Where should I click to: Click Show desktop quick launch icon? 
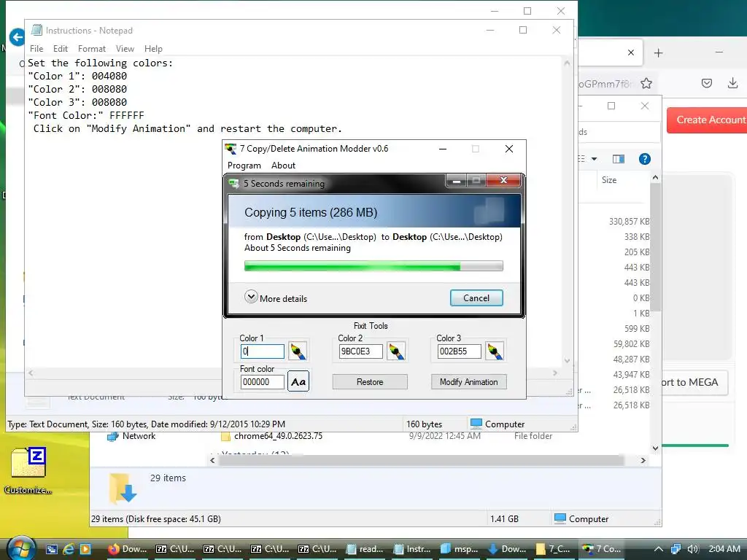52,549
